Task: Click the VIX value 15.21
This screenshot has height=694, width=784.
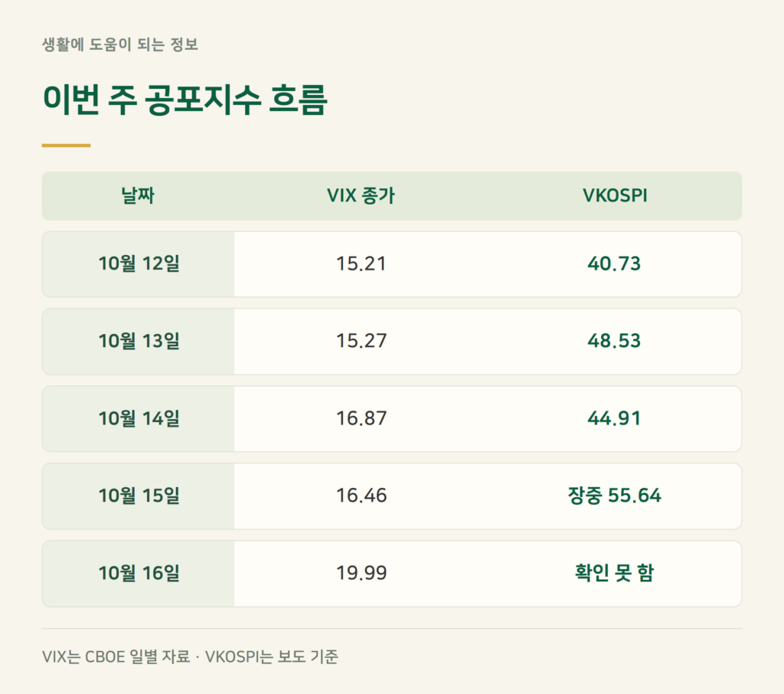Action: (361, 264)
